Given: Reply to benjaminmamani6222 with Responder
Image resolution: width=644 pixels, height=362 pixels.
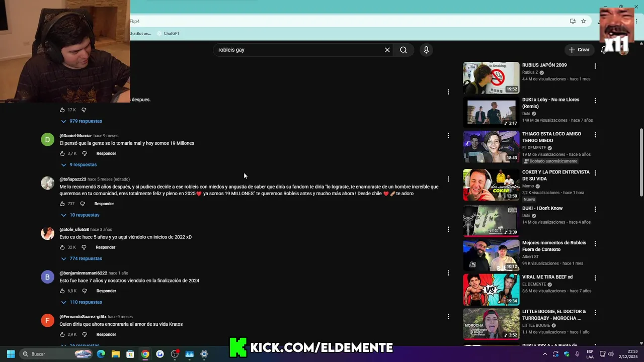Looking at the screenshot, I should (106, 291).
